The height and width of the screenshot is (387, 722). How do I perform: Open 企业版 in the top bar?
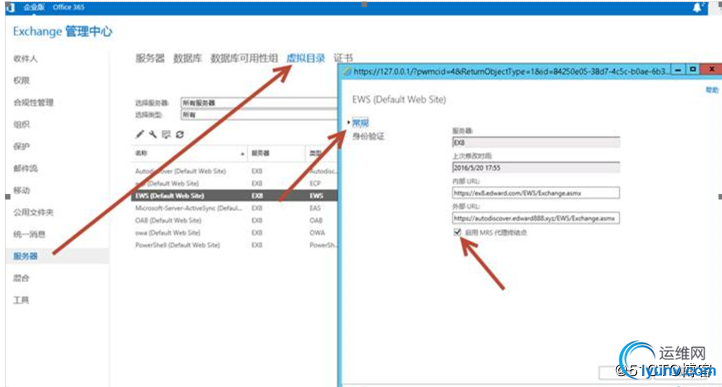(x=33, y=7)
